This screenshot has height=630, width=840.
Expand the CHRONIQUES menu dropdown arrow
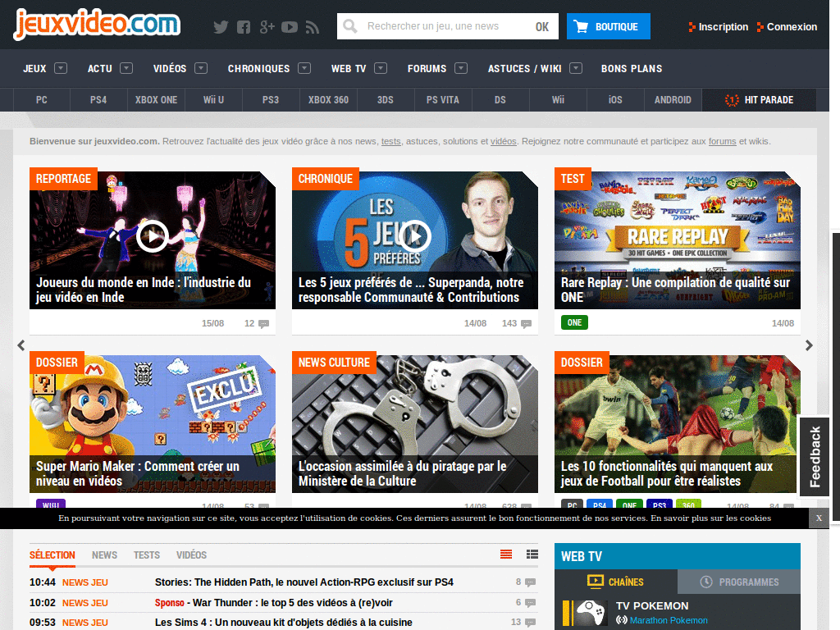click(304, 68)
